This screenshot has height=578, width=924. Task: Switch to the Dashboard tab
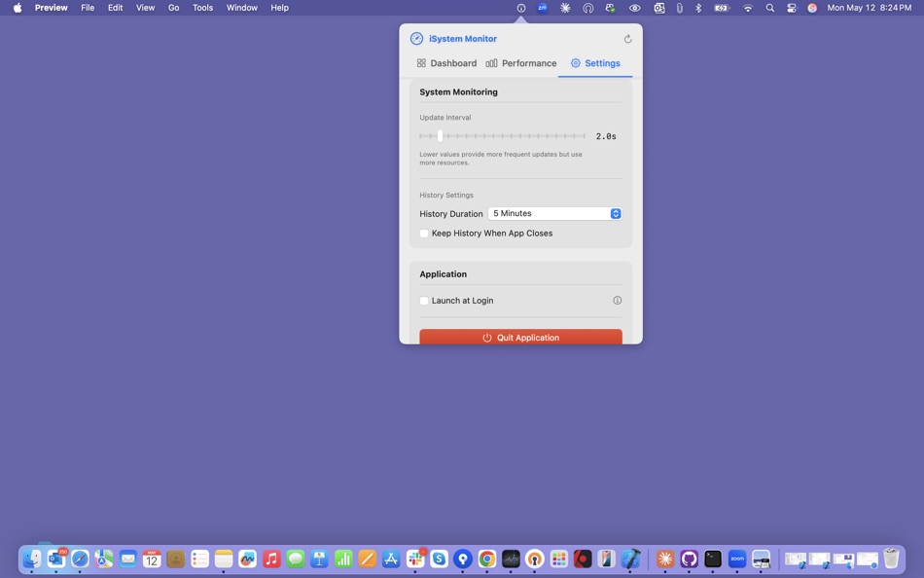click(x=448, y=62)
